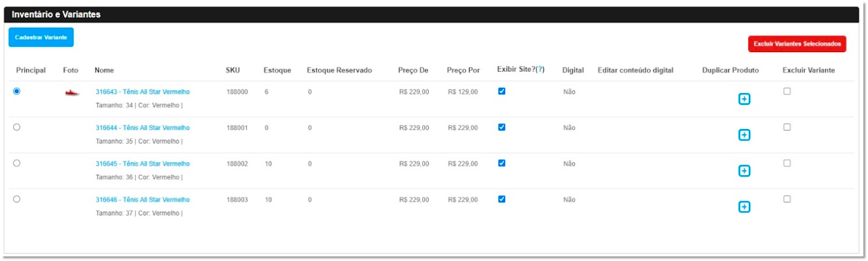
Task: Select the Principal radio for variant 316643
Action: tap(17, 91)
